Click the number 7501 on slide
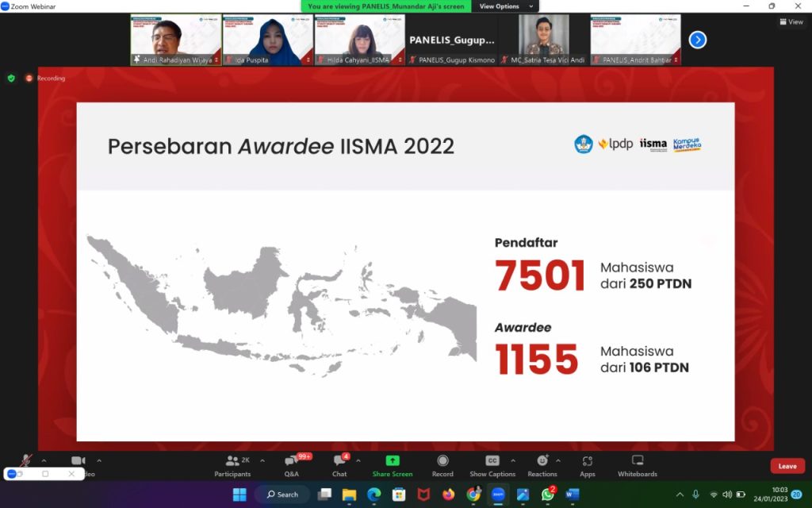 539,275
